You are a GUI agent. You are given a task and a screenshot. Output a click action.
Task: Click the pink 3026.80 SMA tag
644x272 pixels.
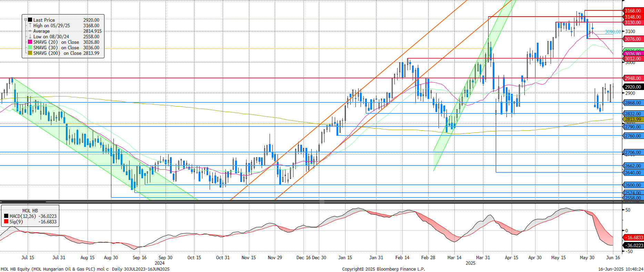633,54
